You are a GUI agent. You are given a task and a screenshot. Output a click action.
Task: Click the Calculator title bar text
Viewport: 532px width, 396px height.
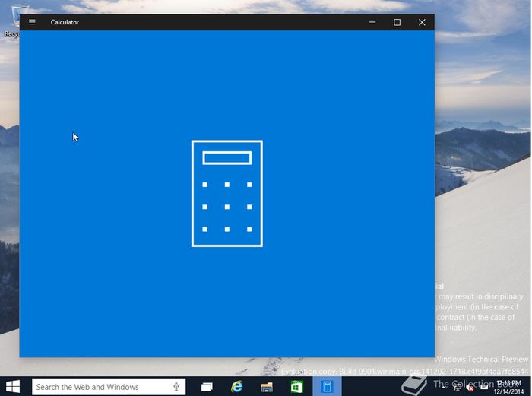click(65, 22)
